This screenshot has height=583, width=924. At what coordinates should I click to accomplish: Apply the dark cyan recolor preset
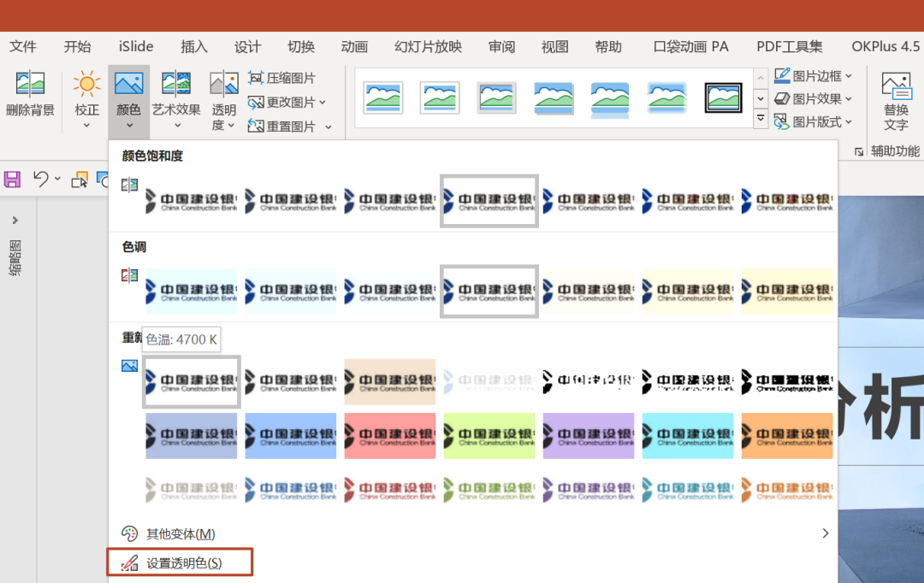tap(688, 436)
